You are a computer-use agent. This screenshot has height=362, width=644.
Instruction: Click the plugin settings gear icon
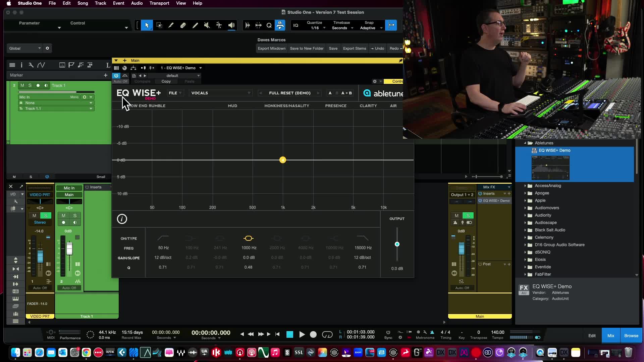point(375,81)
